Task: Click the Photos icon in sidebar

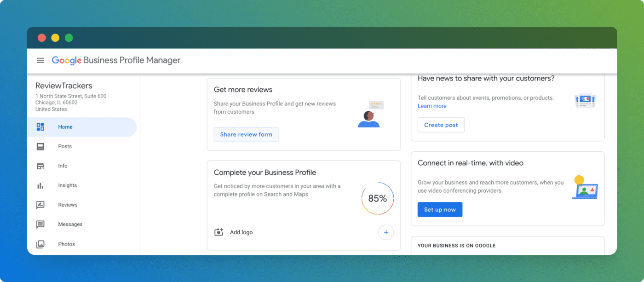Action: coord(40,244)
